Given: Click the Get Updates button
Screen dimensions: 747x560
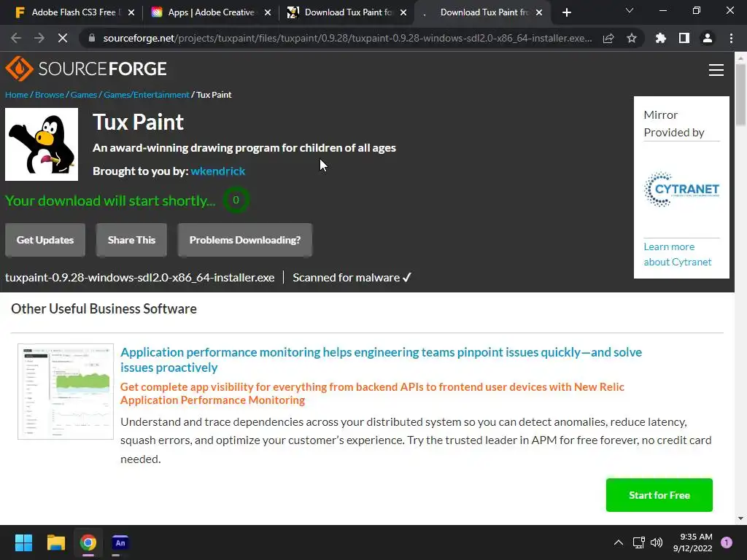Looking at the screenshot, I should pyautogui.click(x=45, y=240).
